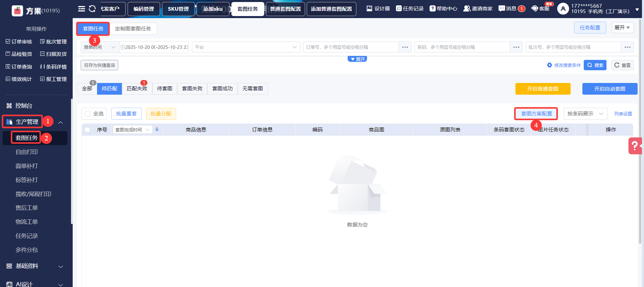Image resolution: width=644 pixels, height=287 pixels.
Task: Tick the 全选 select-all checkbox
Action: [88, 114]
